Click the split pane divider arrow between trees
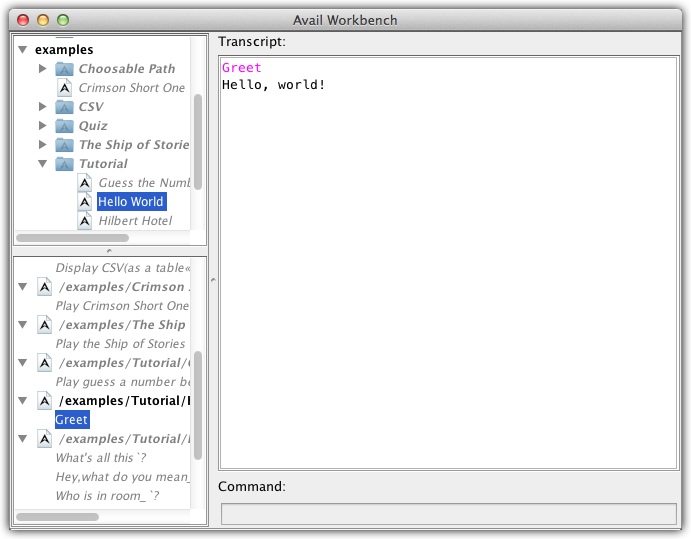Screen dimensions: 691x539 tap(109, 251)
